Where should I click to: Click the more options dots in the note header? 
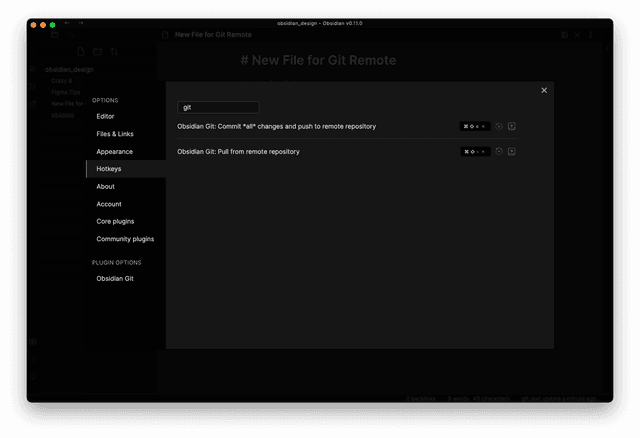tap(591, 35)
